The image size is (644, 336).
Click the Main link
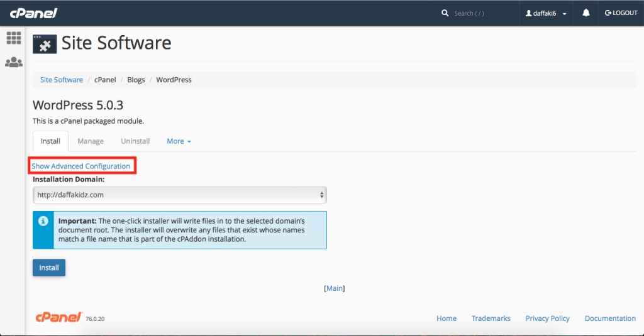point(335,288)
